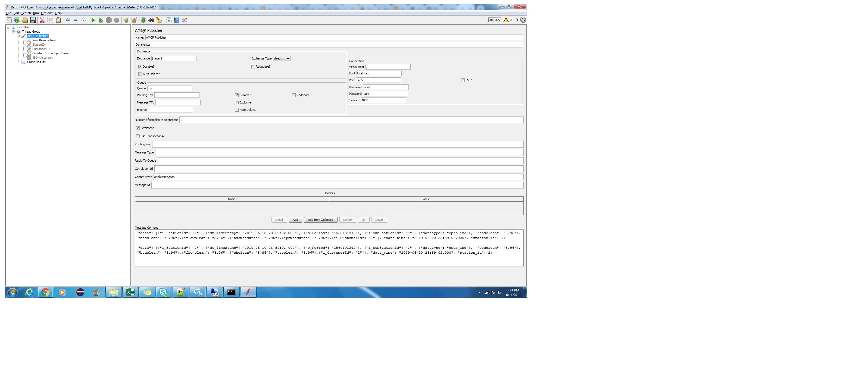Click the Cut scissors icon
The height and width of the screenshot is (384, 868).
42,20
